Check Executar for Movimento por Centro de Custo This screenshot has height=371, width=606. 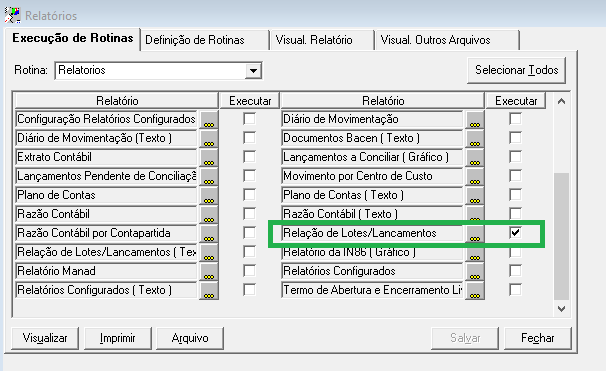pyautogui.click(x=515, y=175)
